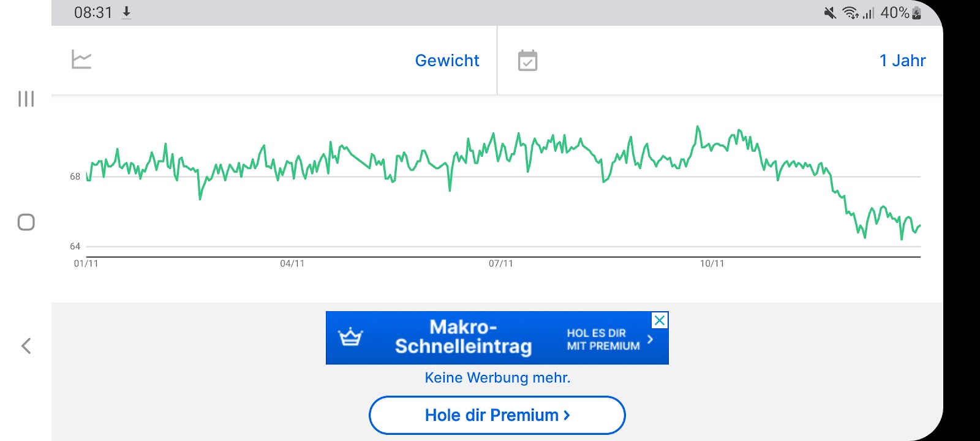Tap the crown premium icon in banner
980x441 pixels.
350,337
